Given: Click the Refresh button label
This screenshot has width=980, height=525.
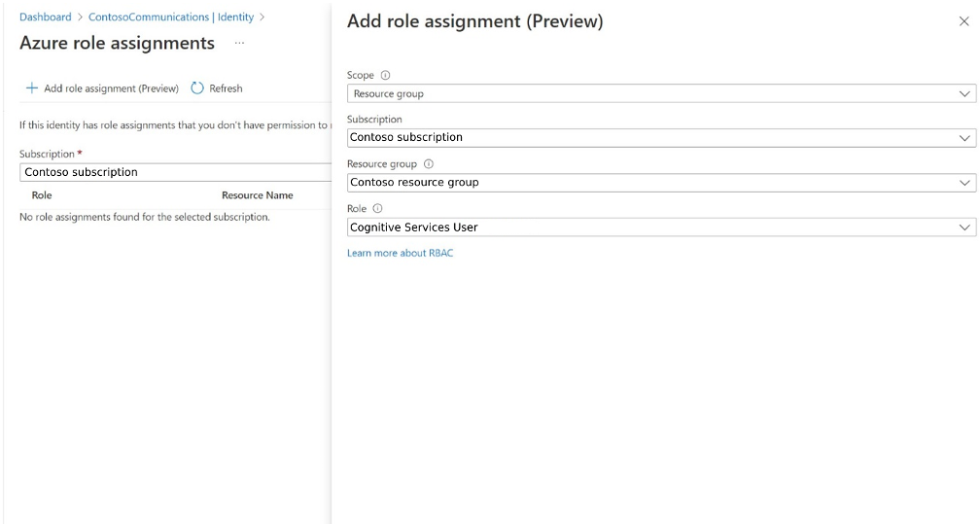Looking at the screenshot, I should point(226,88).
